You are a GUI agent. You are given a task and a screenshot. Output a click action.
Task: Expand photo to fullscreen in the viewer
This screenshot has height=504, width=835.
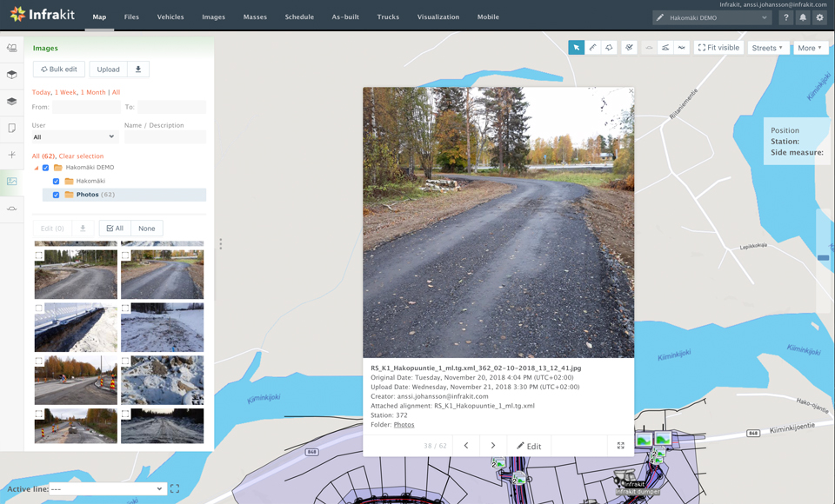pos(620,446)
